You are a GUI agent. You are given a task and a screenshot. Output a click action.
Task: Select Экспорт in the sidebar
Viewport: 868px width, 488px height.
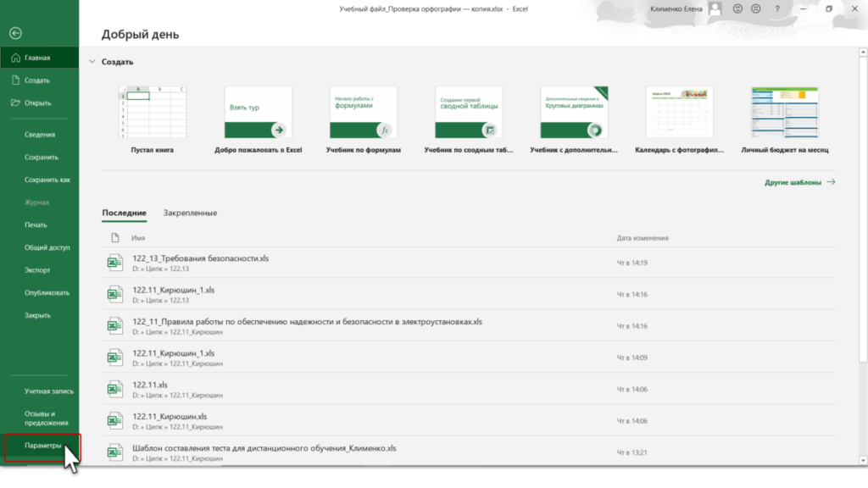click(x=39, y=270)
